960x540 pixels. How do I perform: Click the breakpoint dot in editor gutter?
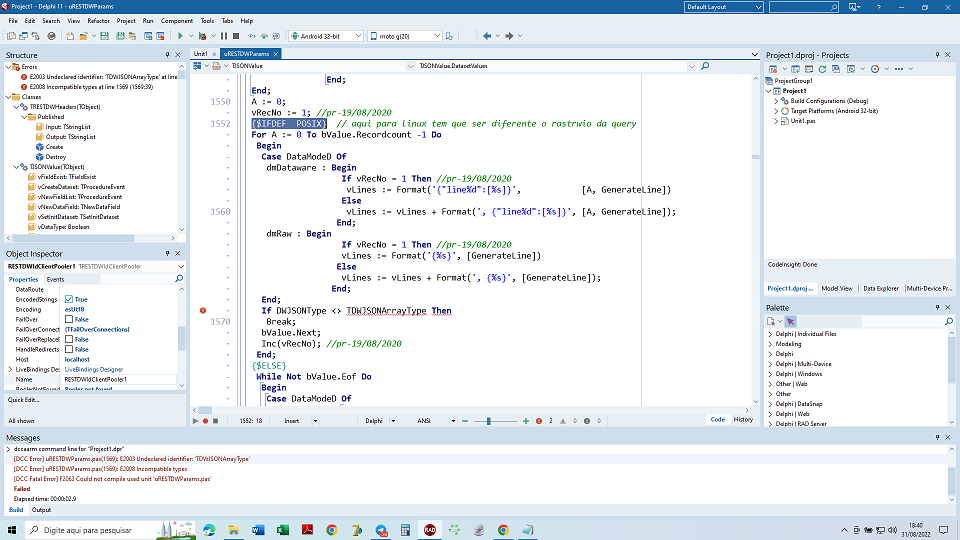[203, 311]
